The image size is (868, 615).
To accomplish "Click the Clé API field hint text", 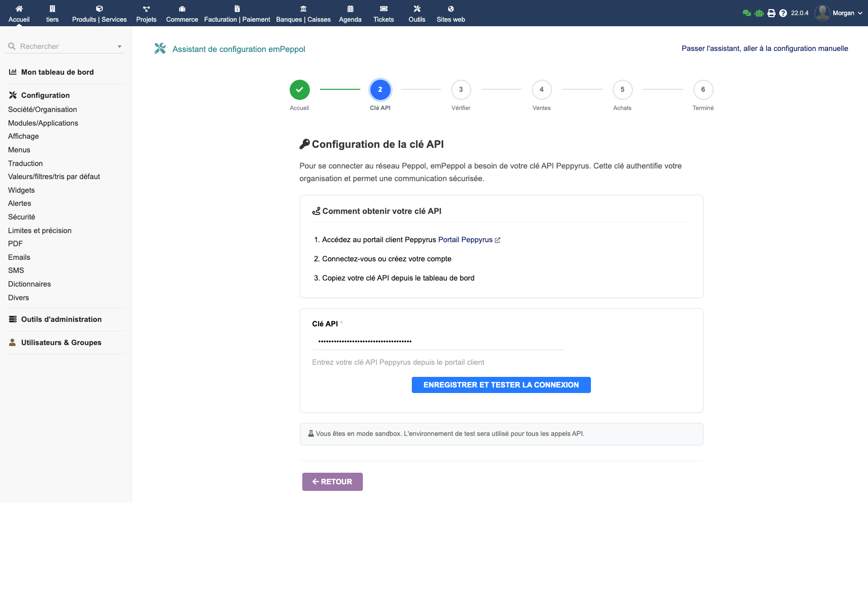I will pyautogui.click(x=398, y=362).
